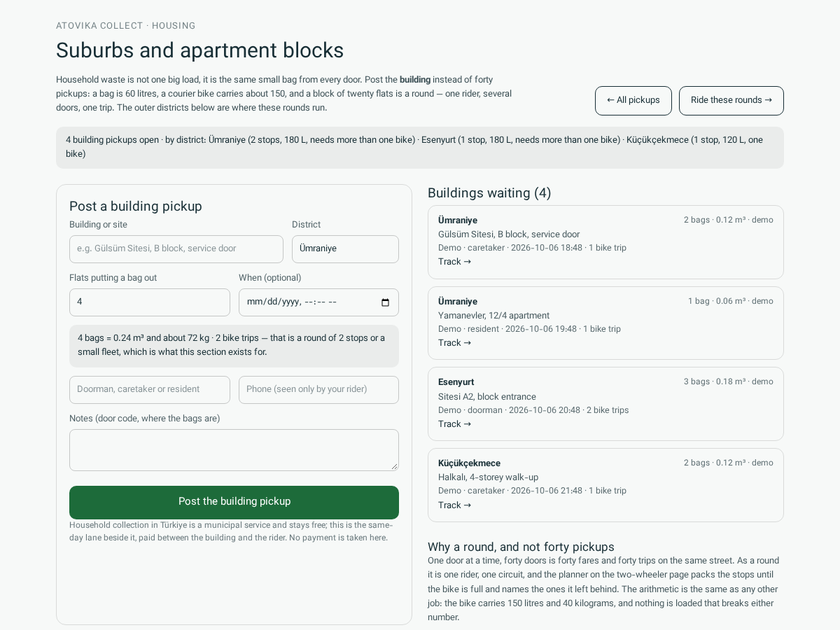Open Ride these rounds
Viewport: 840px width, 630px height.
731,101
